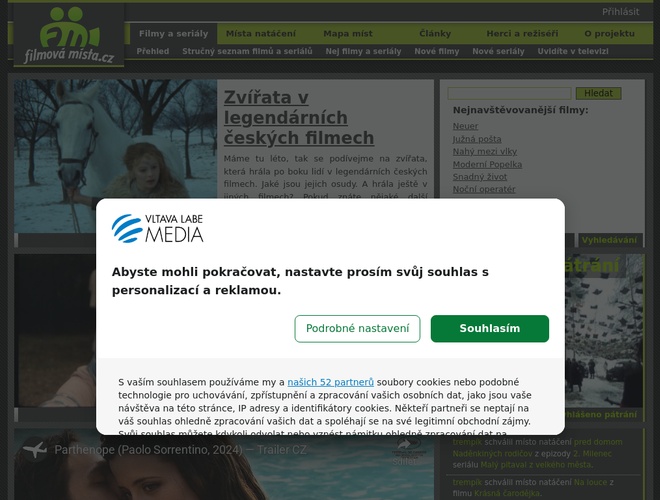Click the share arrow icon on video
660x500 pixels.
(x=404, y=444)
